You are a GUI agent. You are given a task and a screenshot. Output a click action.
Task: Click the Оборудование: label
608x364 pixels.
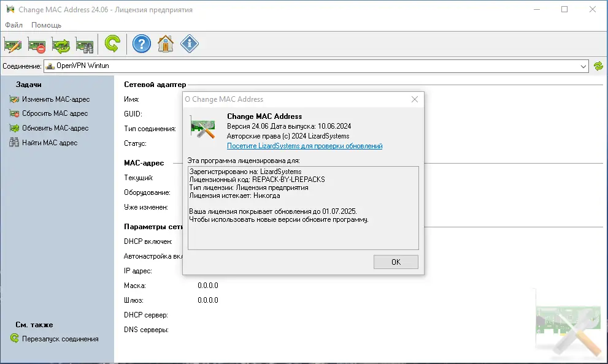[x=147, y=192]
